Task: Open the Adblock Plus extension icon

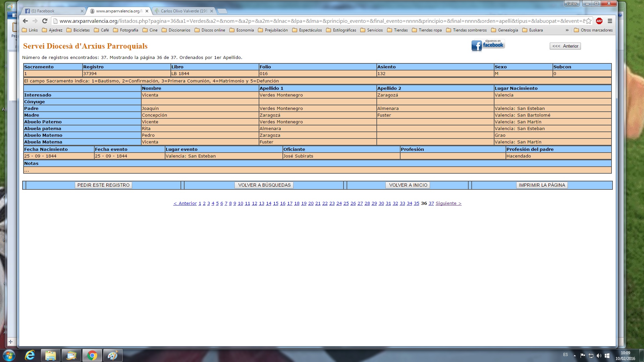Action: 599,21
